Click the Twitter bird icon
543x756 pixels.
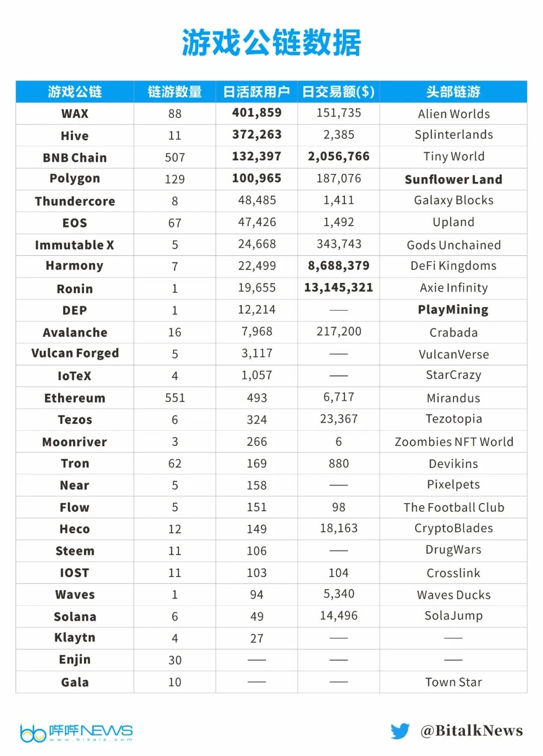coord(400,731)
